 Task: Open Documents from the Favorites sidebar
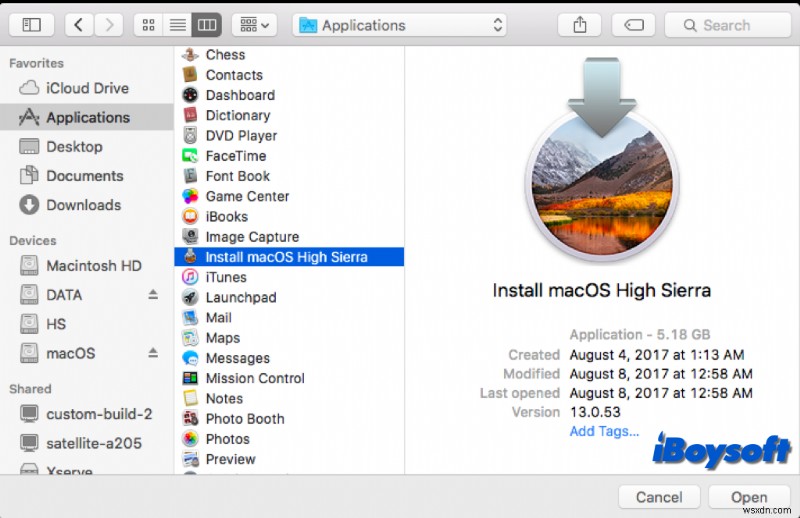click(87, 176)
